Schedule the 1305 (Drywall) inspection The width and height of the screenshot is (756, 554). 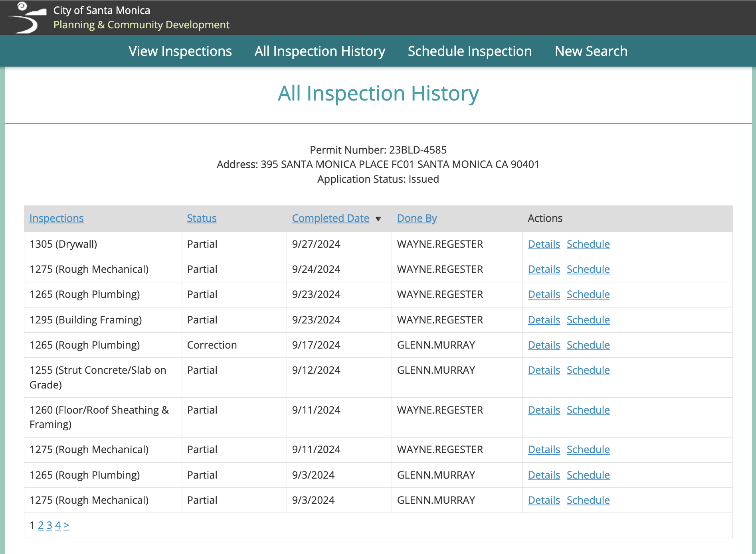click(x=588, y=244)
